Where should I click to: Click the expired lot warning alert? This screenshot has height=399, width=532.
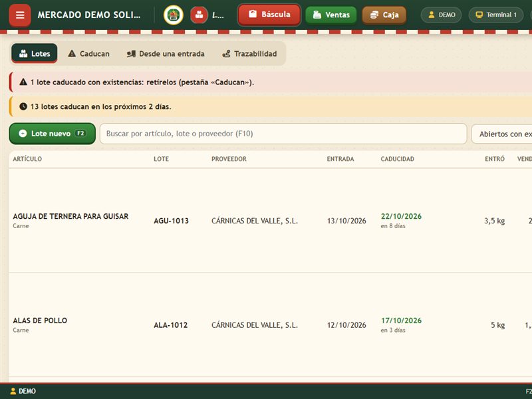271,82
